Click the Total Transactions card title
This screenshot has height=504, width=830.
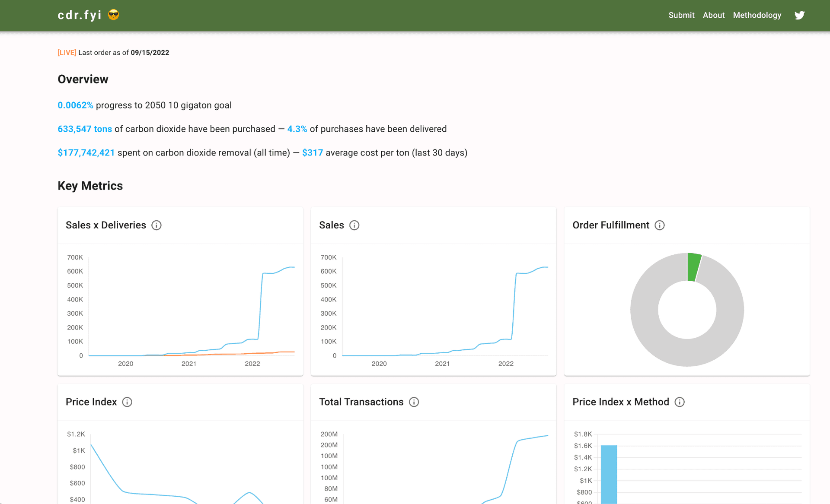361,402
